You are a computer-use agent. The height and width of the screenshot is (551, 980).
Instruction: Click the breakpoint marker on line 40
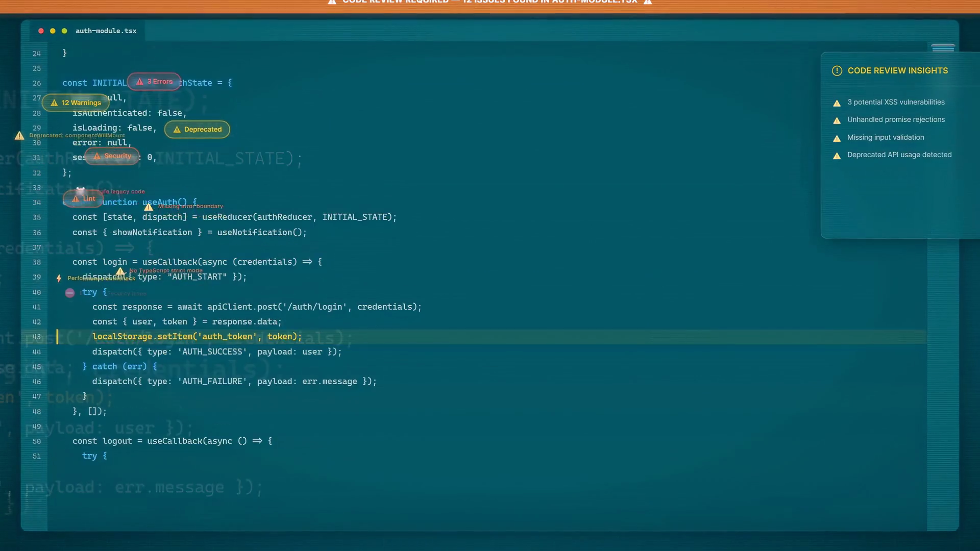click(x=70, y=293)
